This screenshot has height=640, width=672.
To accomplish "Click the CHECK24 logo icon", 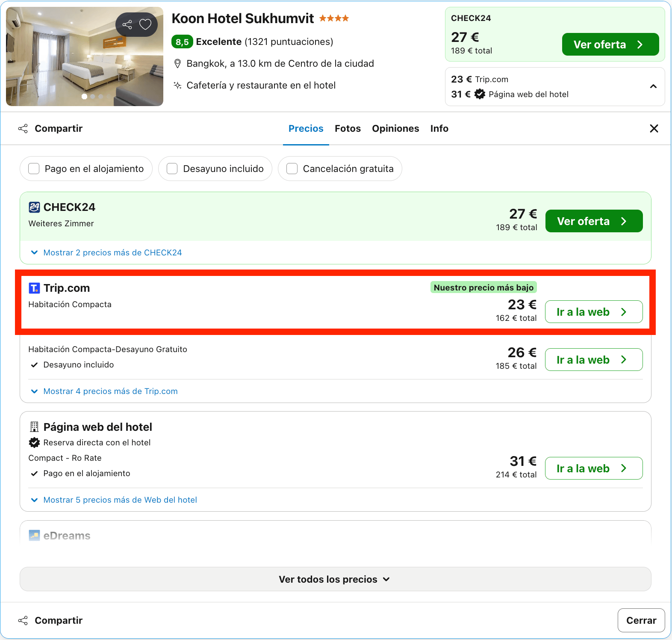I will (34, 207).
